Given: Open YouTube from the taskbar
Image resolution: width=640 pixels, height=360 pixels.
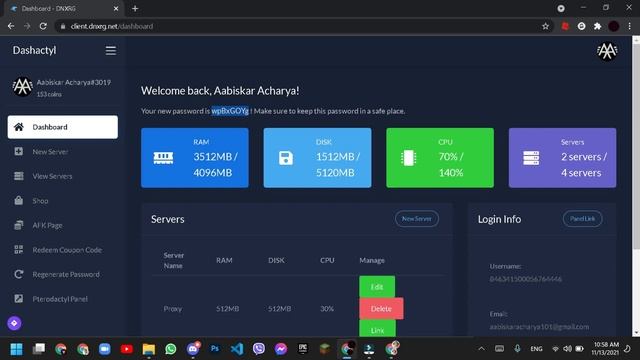Looking at the screenshot, I should tap(127, 349).
